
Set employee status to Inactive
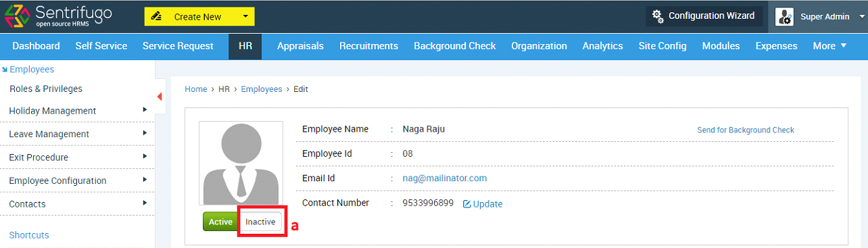[x=260, y=222]
